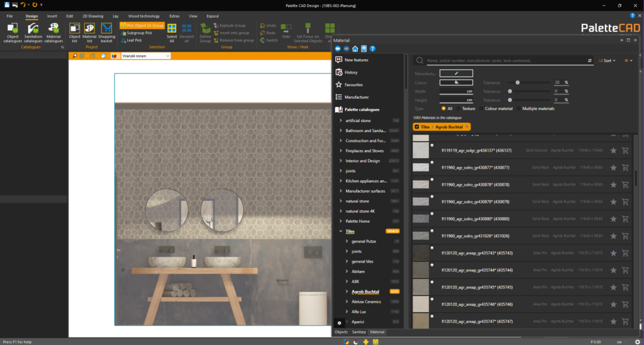Screen dimensions: 644x345
Task: Click the home icon in the Material panel
Action: pyautogui.click(x=355, y=48)
